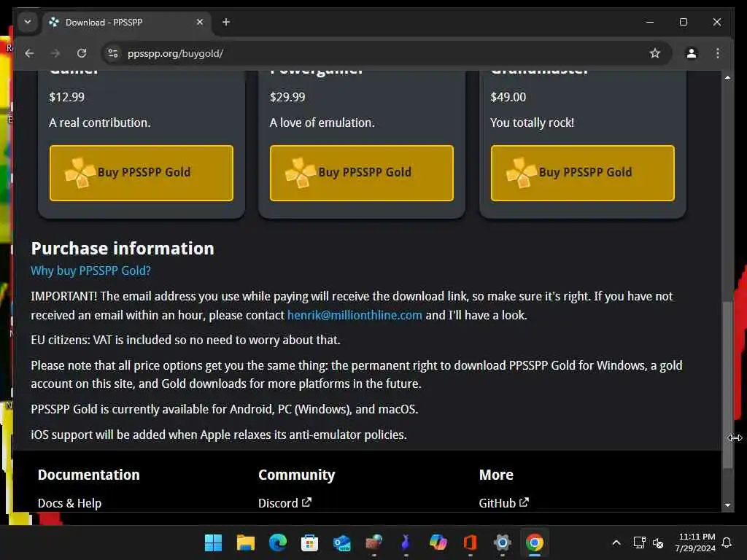Open the GitHub footer link
This screenshot has height=560, width=747.
tap(503, 503)
